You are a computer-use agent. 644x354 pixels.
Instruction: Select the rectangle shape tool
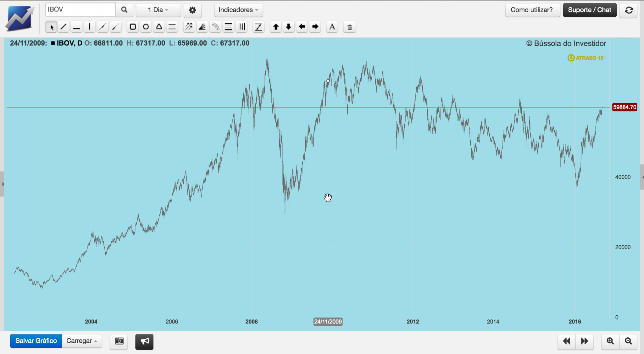(133, 27)
